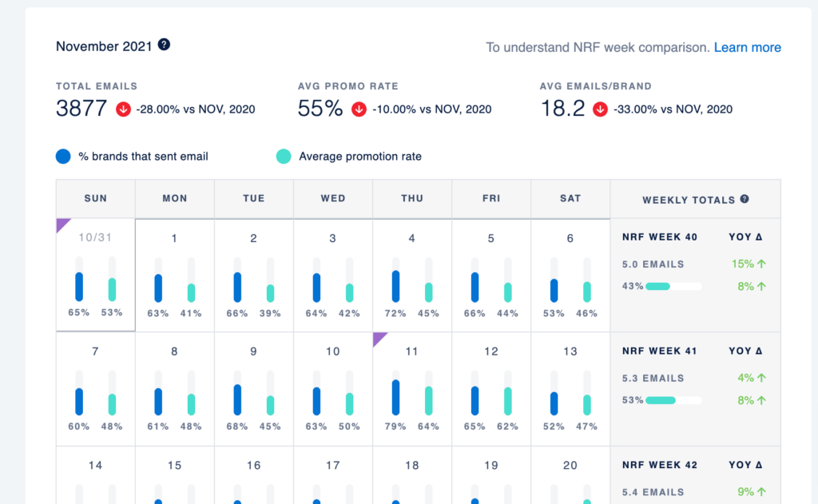Image resolution: width=818 pixels, height=504 pixels.
Task: Click the '5.0 EMAILS' weekly total
Action: 653,264
